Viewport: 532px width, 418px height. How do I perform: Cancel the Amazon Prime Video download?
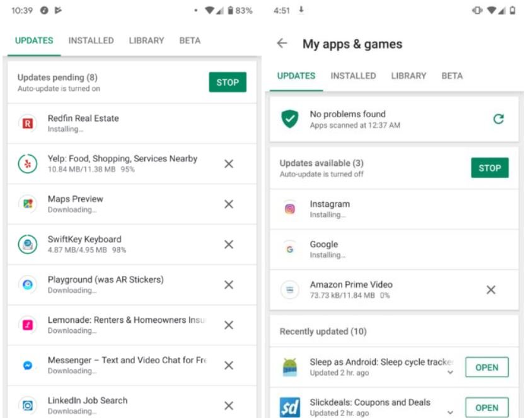[491, 290]
